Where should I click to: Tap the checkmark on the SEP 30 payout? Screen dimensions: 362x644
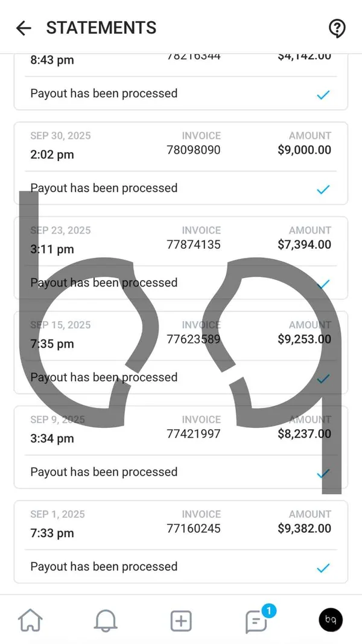pyautogui.click(x=323, y=189)
